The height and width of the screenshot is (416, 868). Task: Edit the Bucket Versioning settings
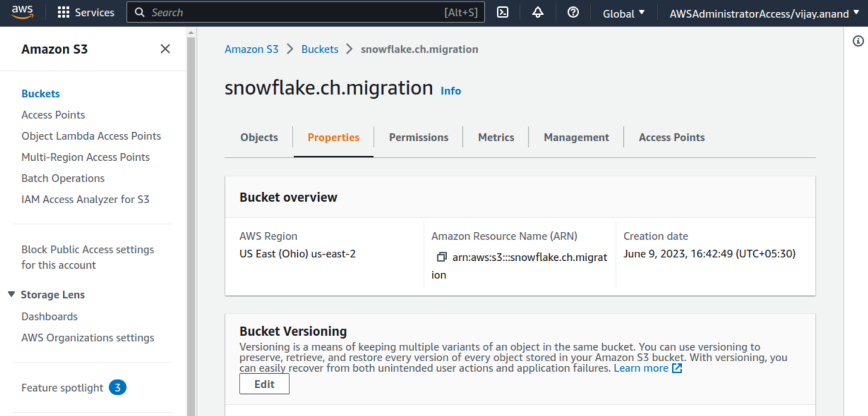point(264,384)
